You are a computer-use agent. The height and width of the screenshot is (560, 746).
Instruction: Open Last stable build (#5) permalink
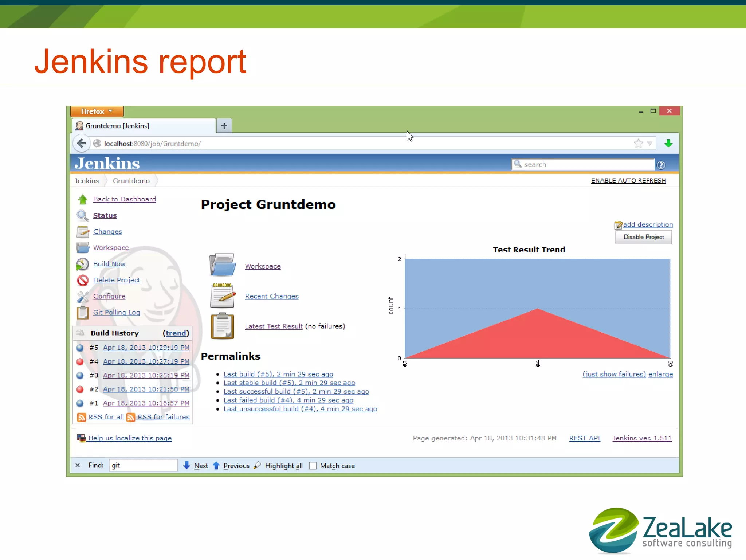289,383
